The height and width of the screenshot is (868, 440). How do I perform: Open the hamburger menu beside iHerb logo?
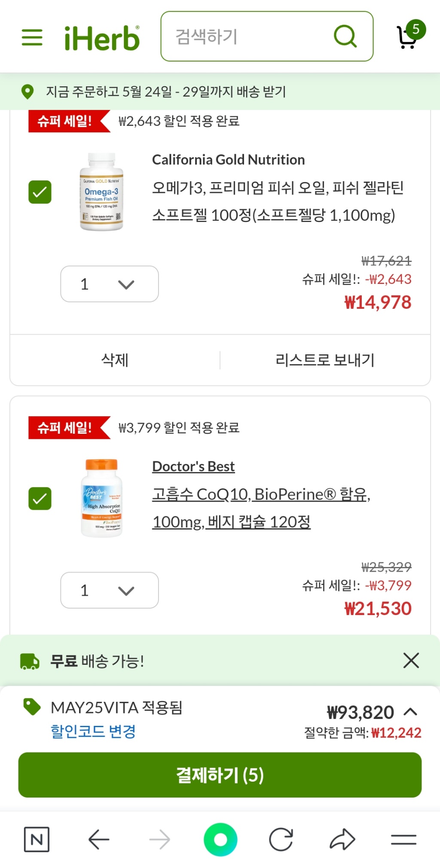pos(32,37)
